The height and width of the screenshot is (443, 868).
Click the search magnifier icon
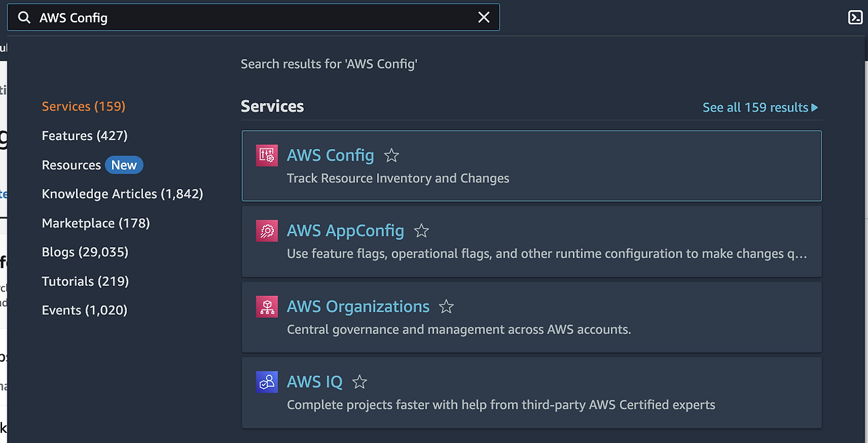click(x=24, y=18)
